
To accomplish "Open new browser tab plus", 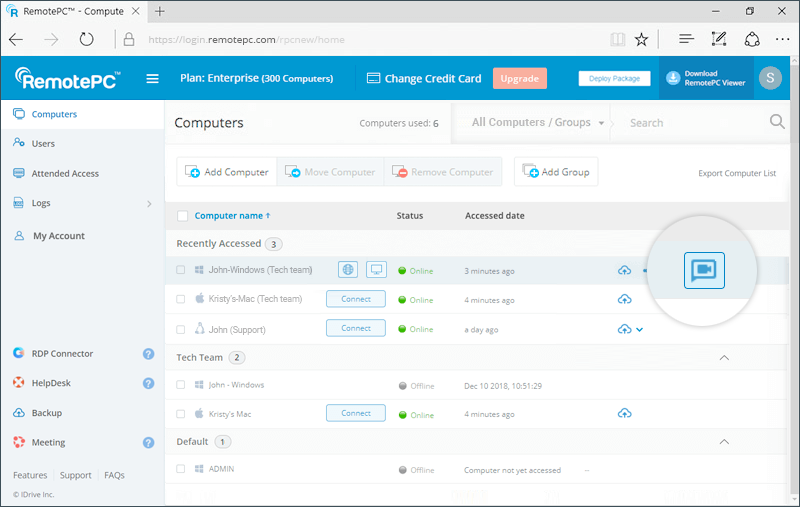I will (160, 11).
